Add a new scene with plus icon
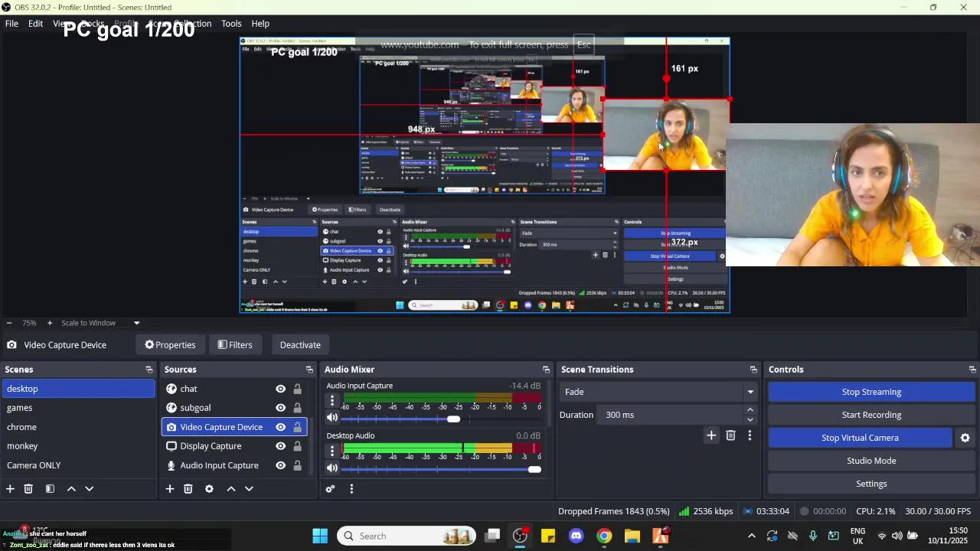 [10, 488]
